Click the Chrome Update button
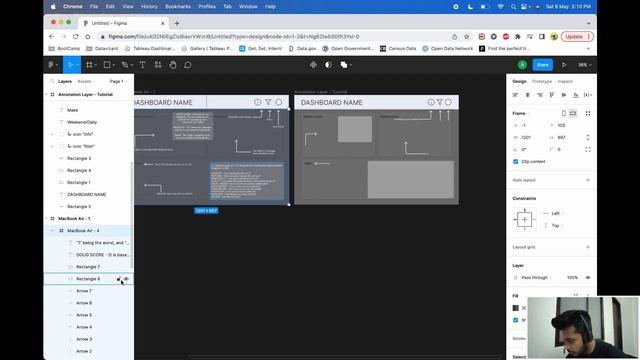Screen dimensions: 640x360 tap(577, 36)
